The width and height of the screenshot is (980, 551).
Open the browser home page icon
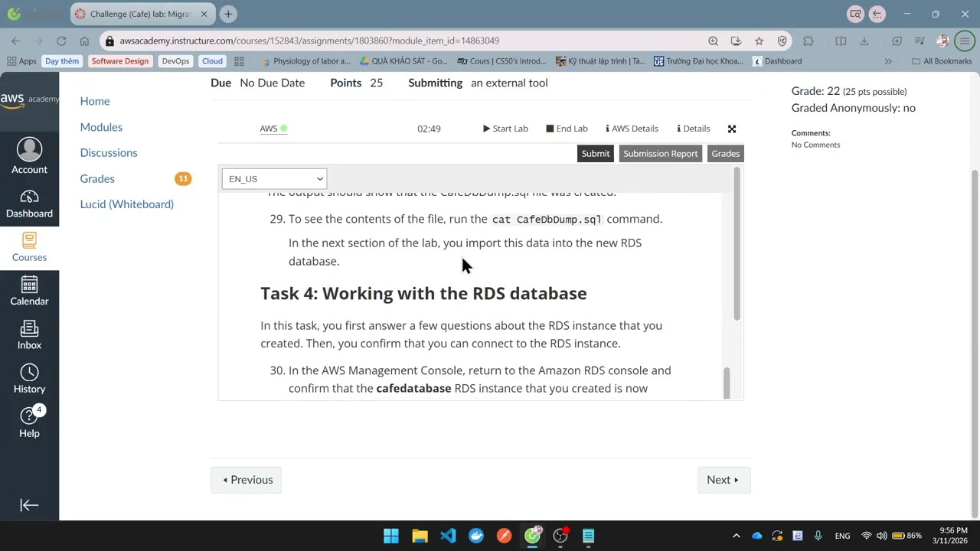(84, 41)
